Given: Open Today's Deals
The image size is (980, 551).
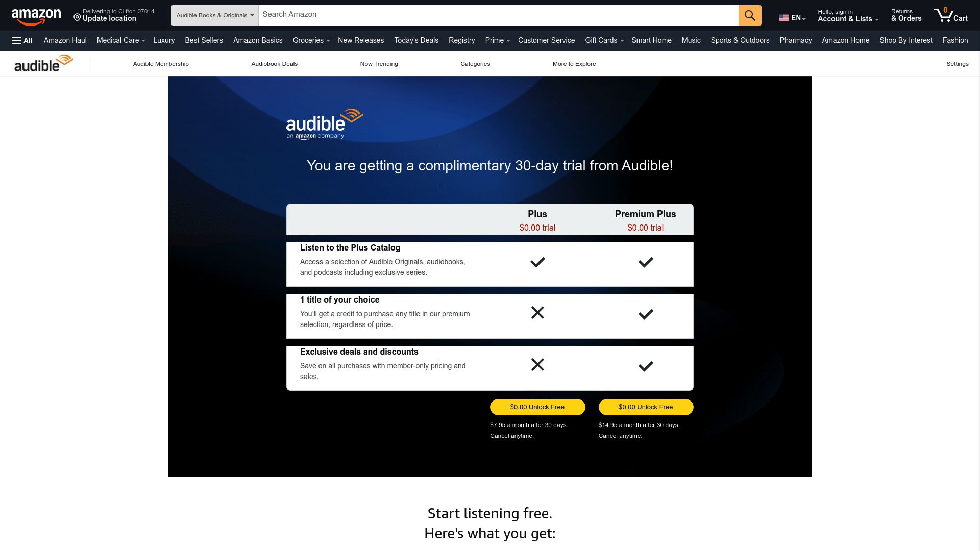Looking at the screenshot, I should 416,40.
